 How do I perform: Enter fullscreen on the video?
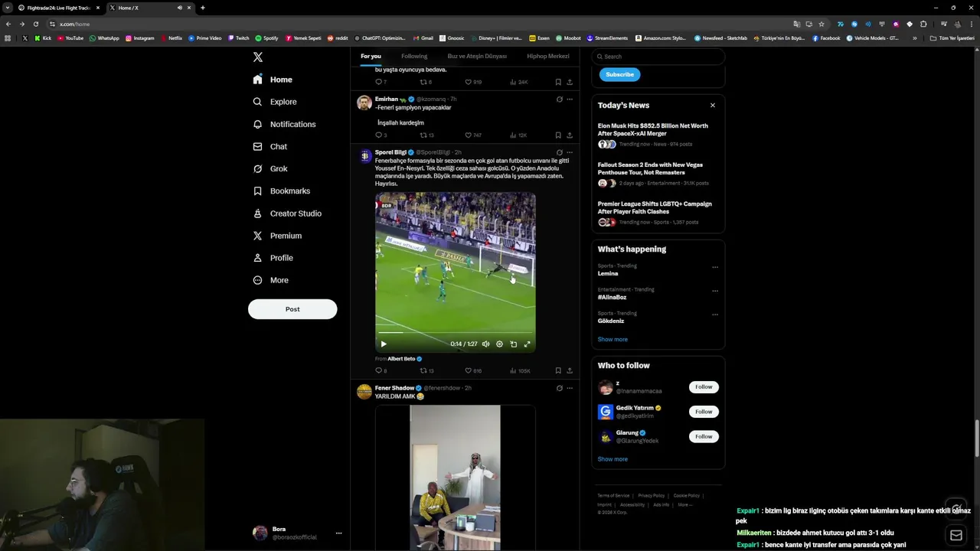[x=527, y=344]
